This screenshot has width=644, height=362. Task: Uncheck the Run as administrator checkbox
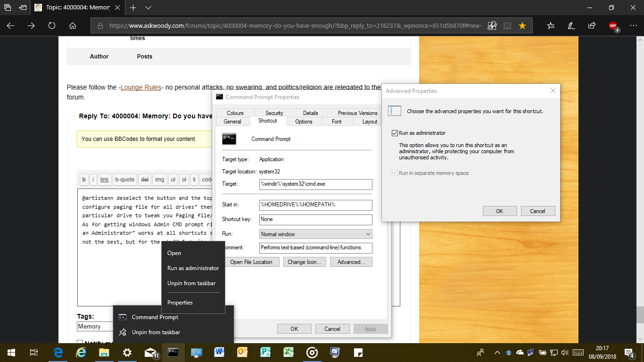pyautogui.click(x=395, y=133)
